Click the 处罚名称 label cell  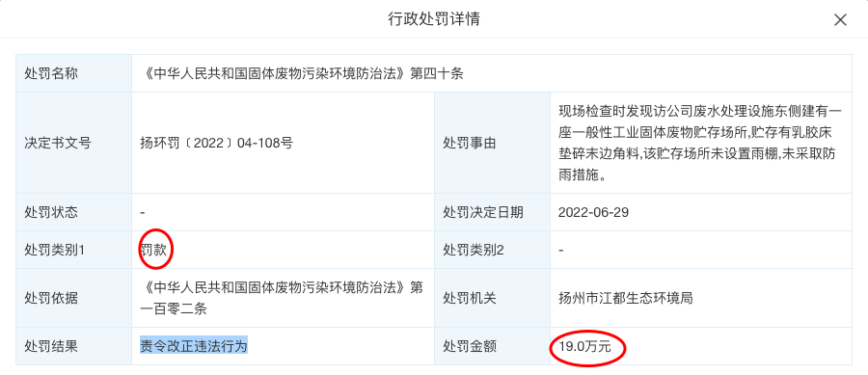[73, 73]
